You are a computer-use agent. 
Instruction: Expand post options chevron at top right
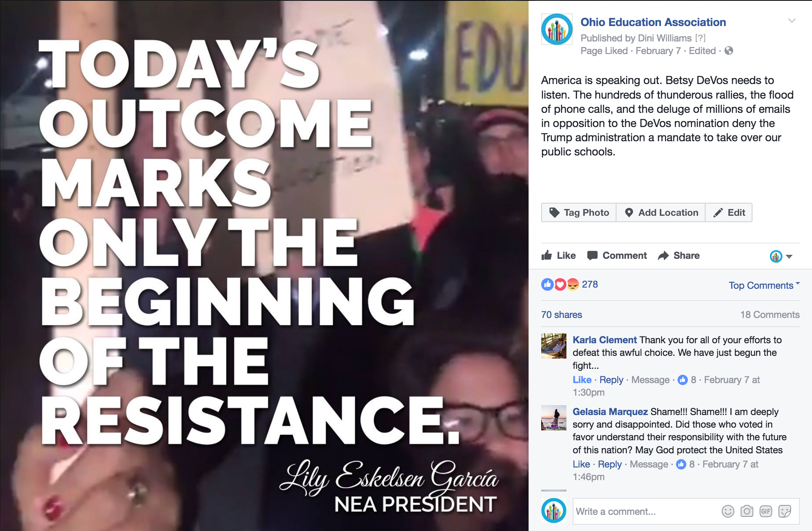click(792, 21)
